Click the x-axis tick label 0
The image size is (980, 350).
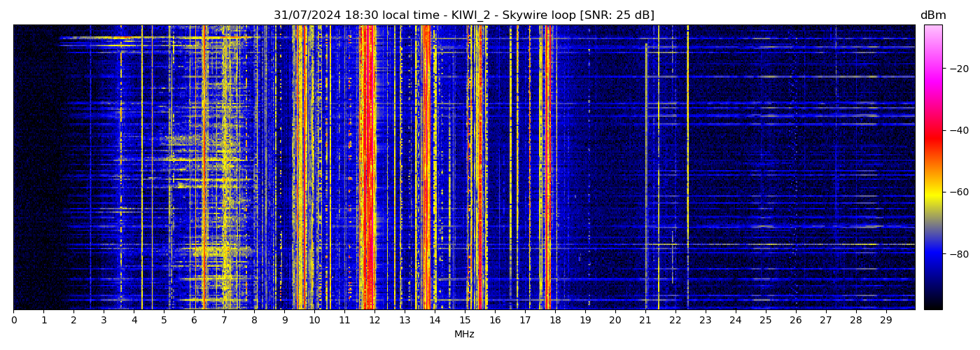(x=13, y=321)
